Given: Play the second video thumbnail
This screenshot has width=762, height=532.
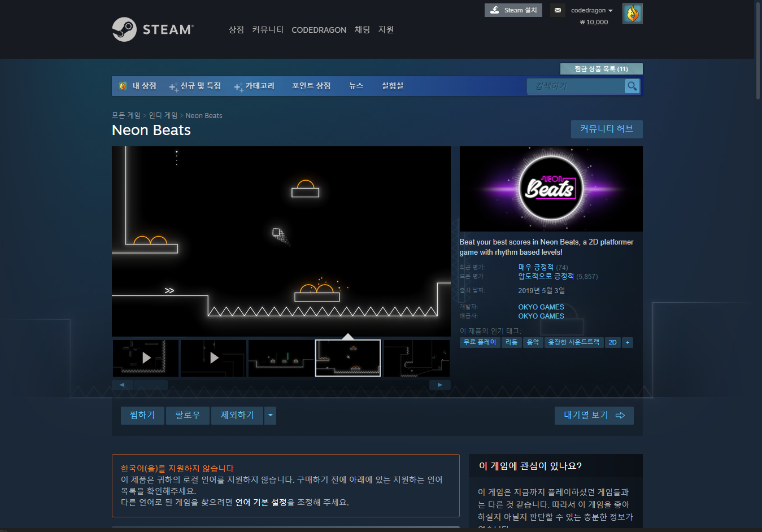Looking at the screenshot, I should pos(214,358).
